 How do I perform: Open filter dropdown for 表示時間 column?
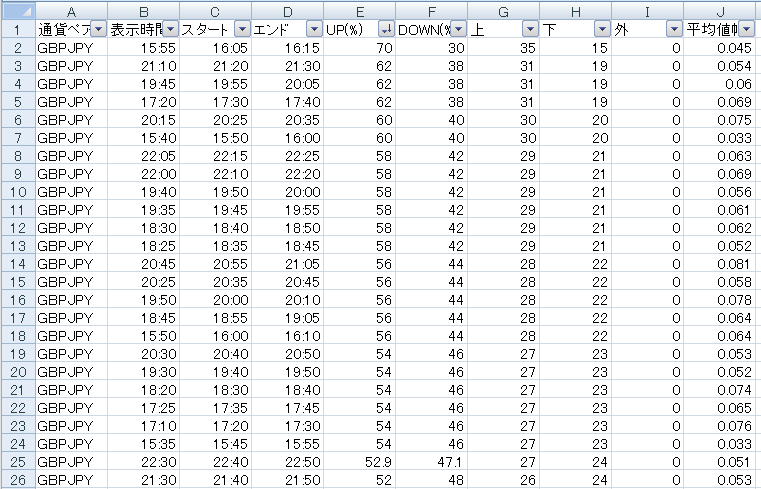click(170, 30)
